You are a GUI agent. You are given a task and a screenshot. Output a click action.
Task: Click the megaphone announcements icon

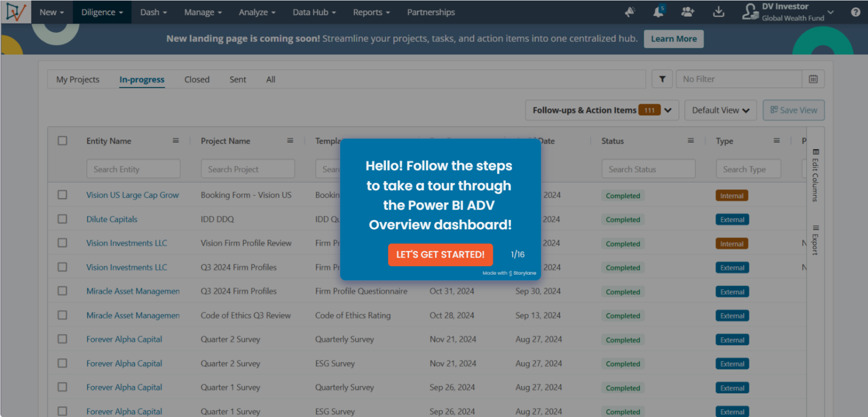click(630, 12)
